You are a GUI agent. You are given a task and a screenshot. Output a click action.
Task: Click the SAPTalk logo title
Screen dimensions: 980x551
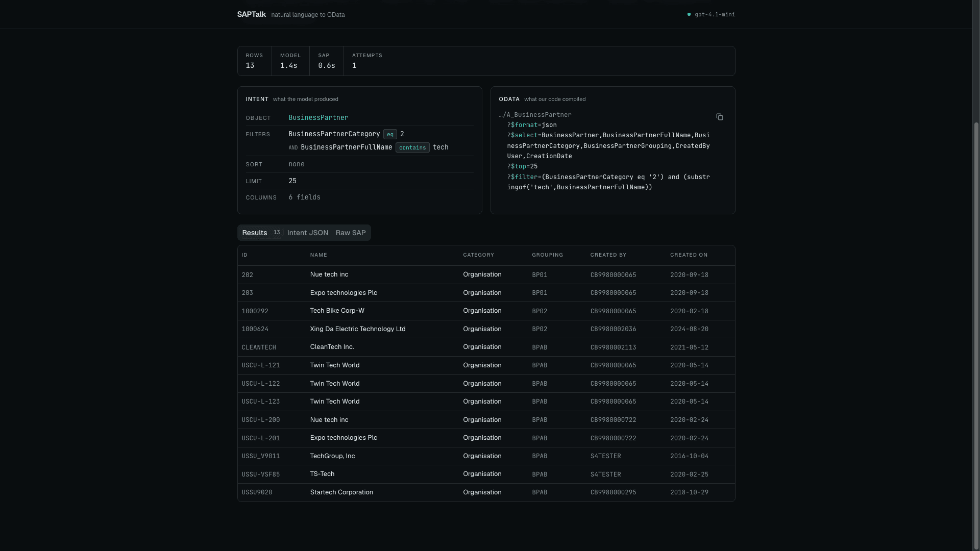(x=251, y=14)
